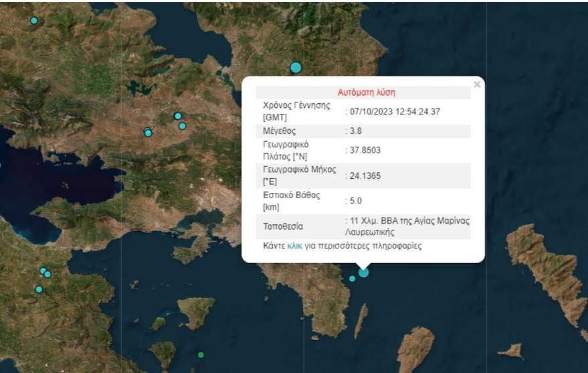Open the 'κλικ' link for more information
Image resolution: width=588 pixels, height=373 pixels.
(294, 246)
